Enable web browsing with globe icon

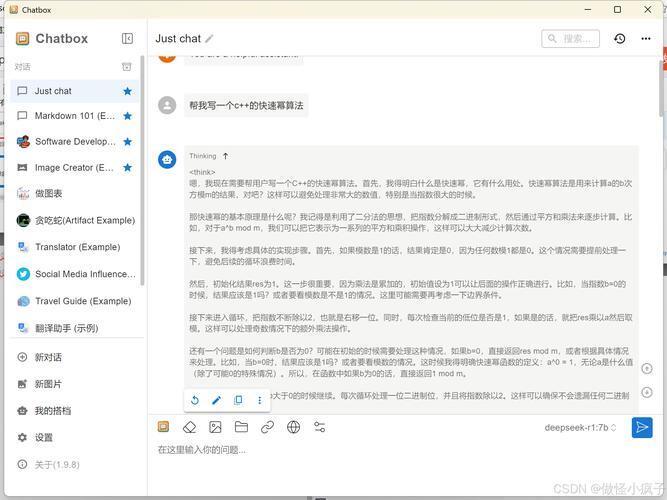pos(294,427)
